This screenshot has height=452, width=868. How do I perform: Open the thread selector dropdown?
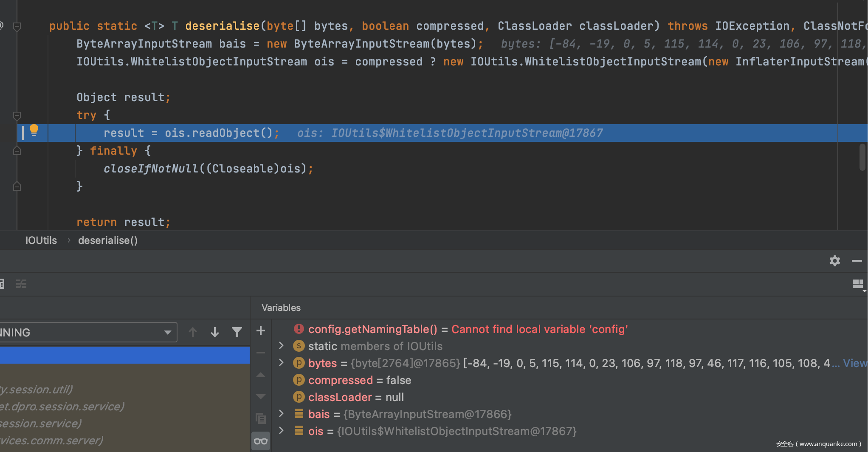[168, 332]
